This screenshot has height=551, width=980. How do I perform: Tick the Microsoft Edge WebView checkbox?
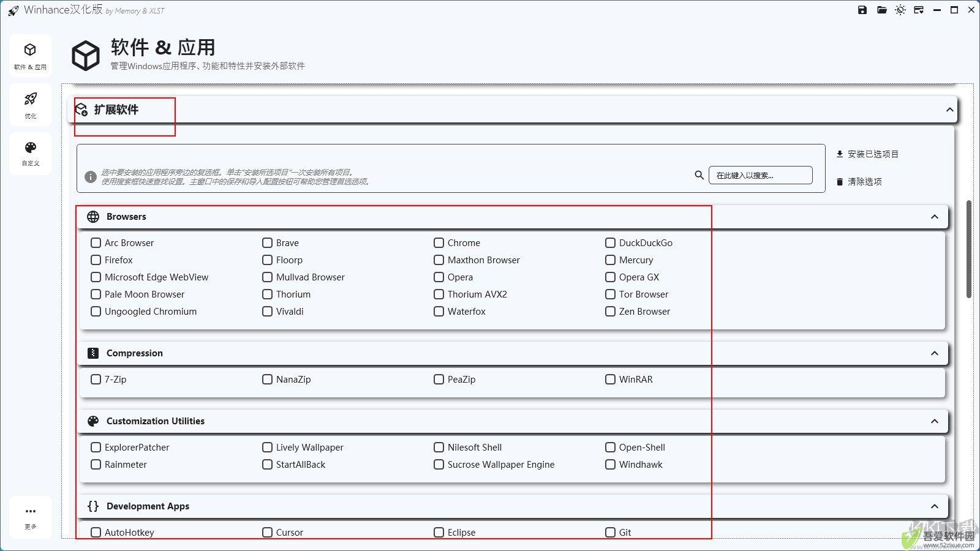pyautogui.click(x=96, y=277)
